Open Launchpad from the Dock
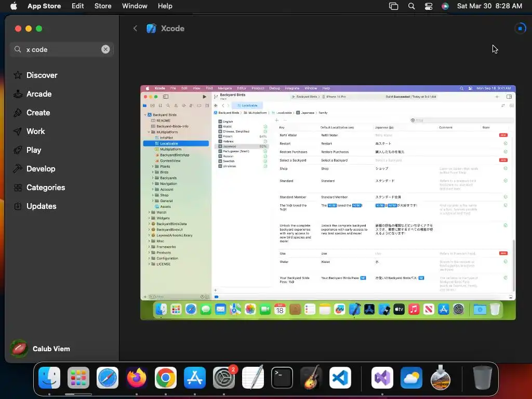The width and height of the screenshot is (532, 399). point(78,378)
